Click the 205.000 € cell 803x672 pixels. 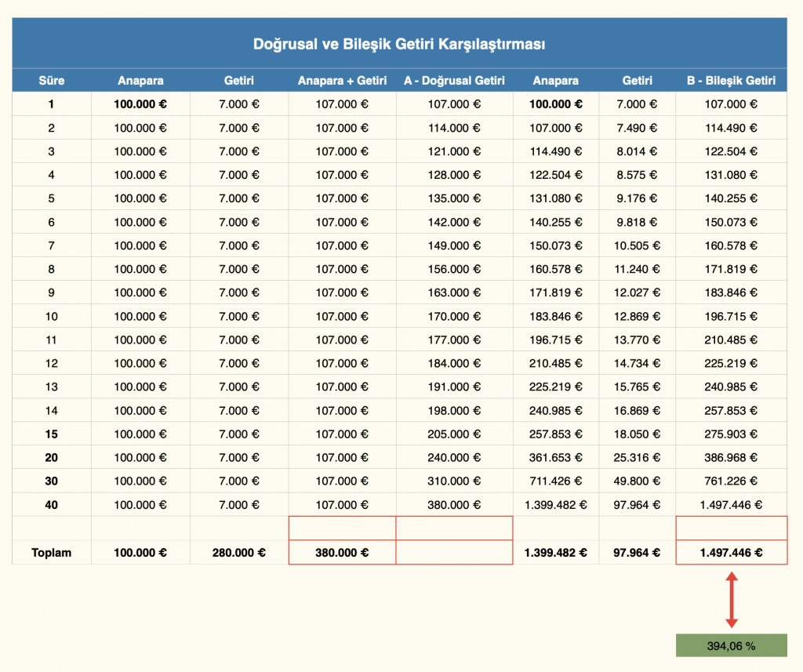[x=454, y=434]
